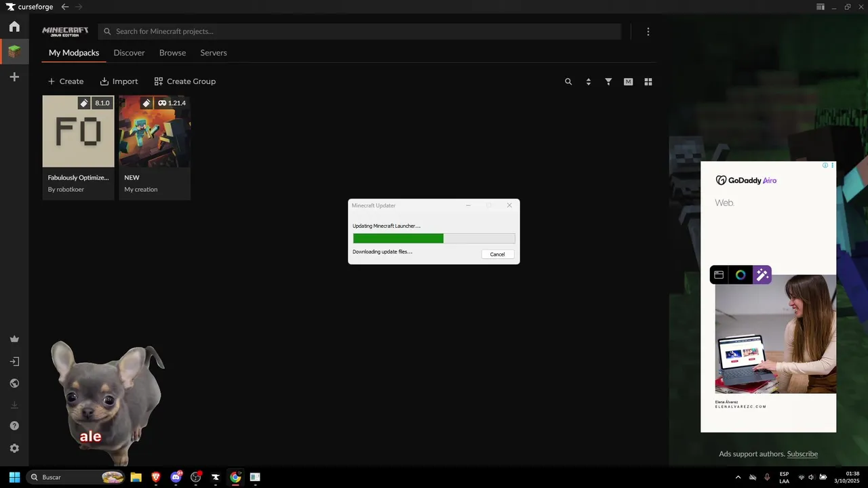Open File Explorer from taskbar
The width and height of the screenshot is (868, 488).
pos(136,477)
